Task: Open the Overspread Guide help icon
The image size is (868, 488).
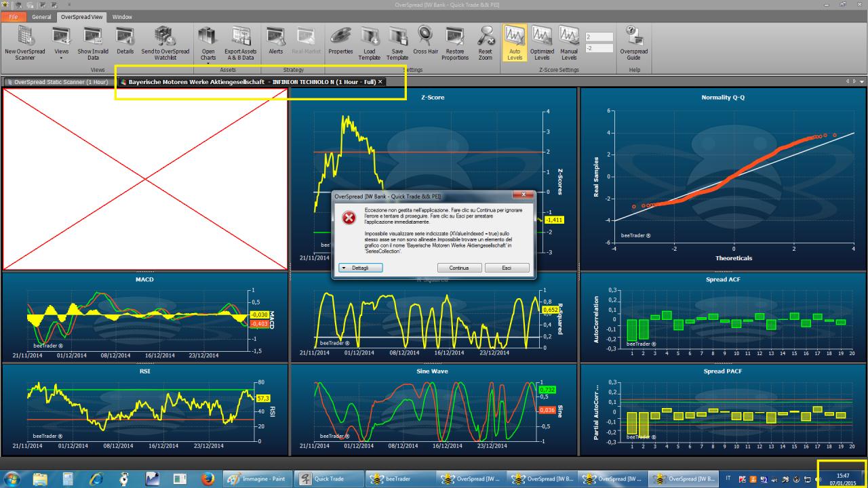Action: [634, 43]
